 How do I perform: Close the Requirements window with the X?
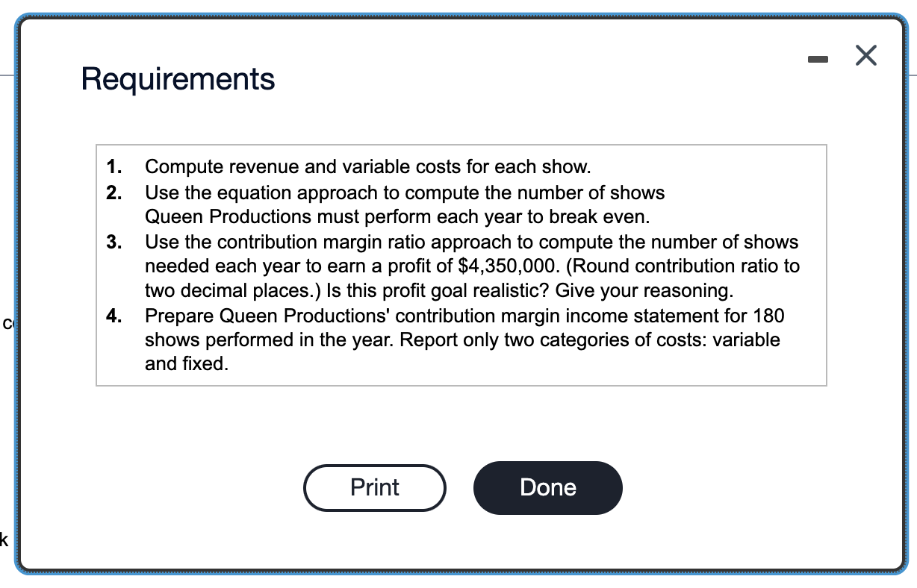point(865,54)
